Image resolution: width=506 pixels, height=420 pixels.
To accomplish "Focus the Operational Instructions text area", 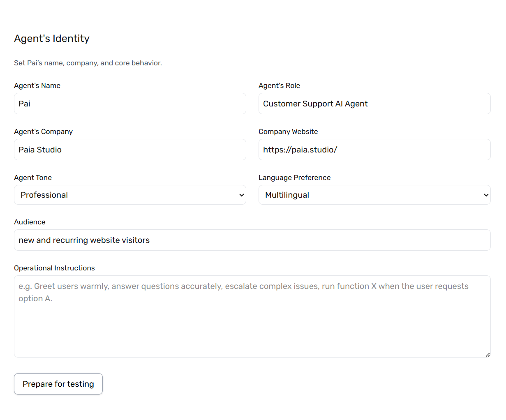I will (252, 316).
